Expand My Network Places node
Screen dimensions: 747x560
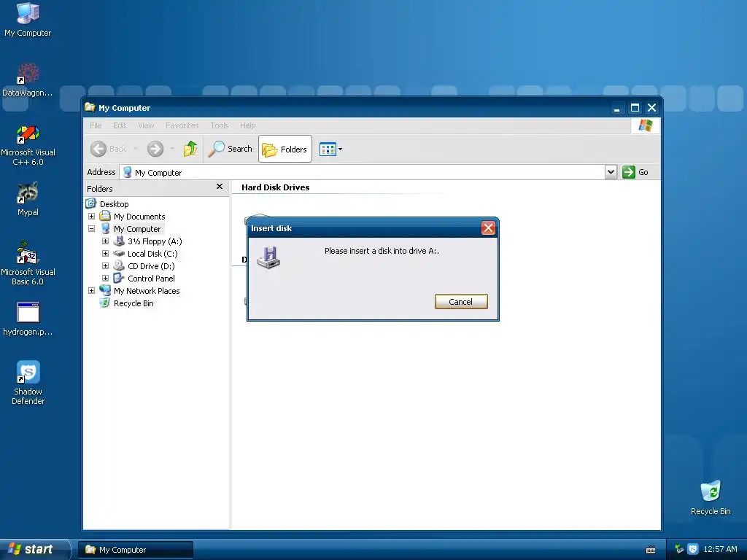(91, 290)
